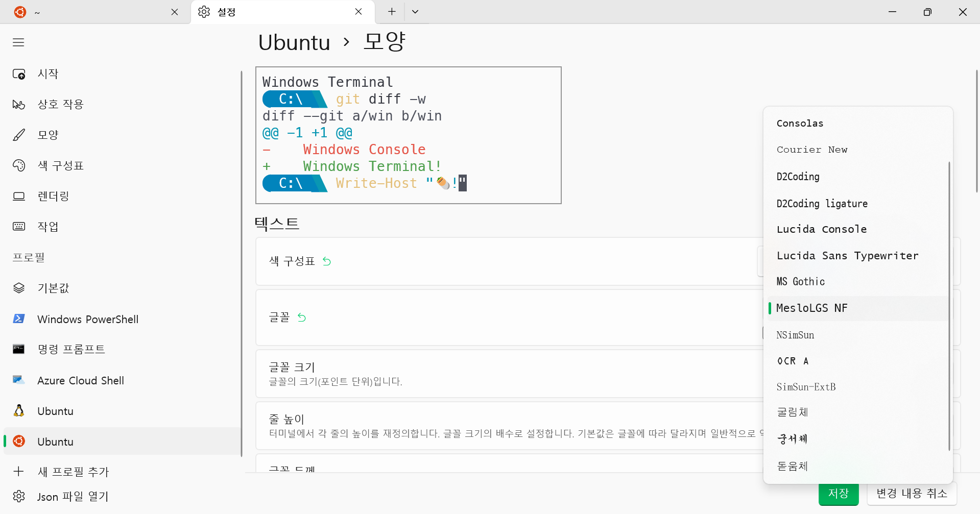
Task: Click the 렌더링 monitor icon
Action: [x=19, y=196]
